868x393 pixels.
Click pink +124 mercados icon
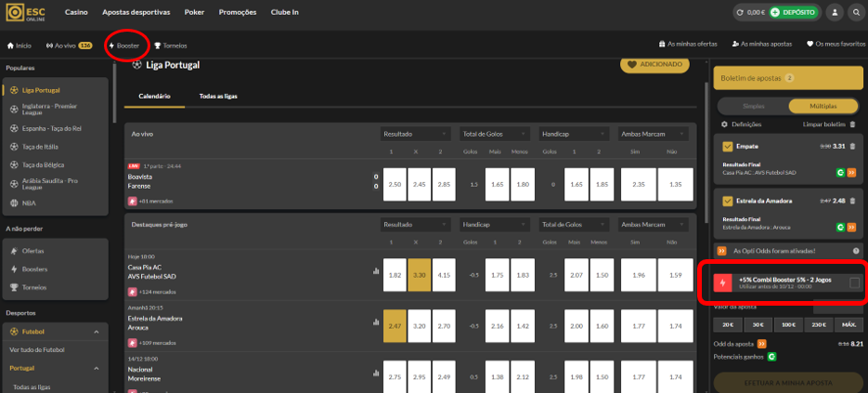pos(133,292)
